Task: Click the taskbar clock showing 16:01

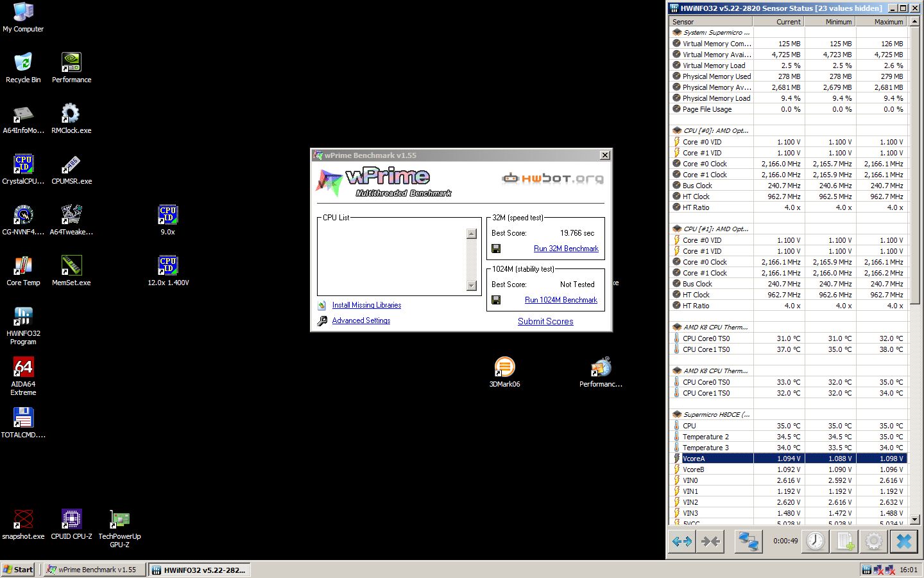Action: 909,570
